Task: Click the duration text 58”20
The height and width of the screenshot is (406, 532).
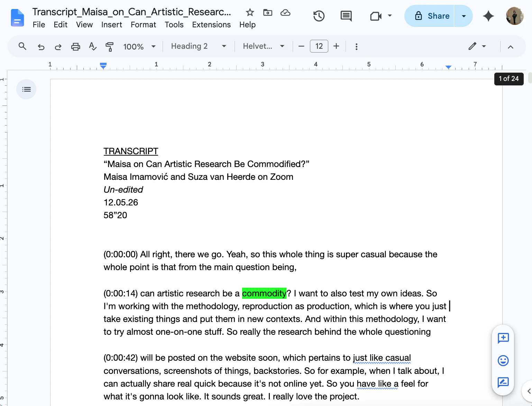Action: 115,215
